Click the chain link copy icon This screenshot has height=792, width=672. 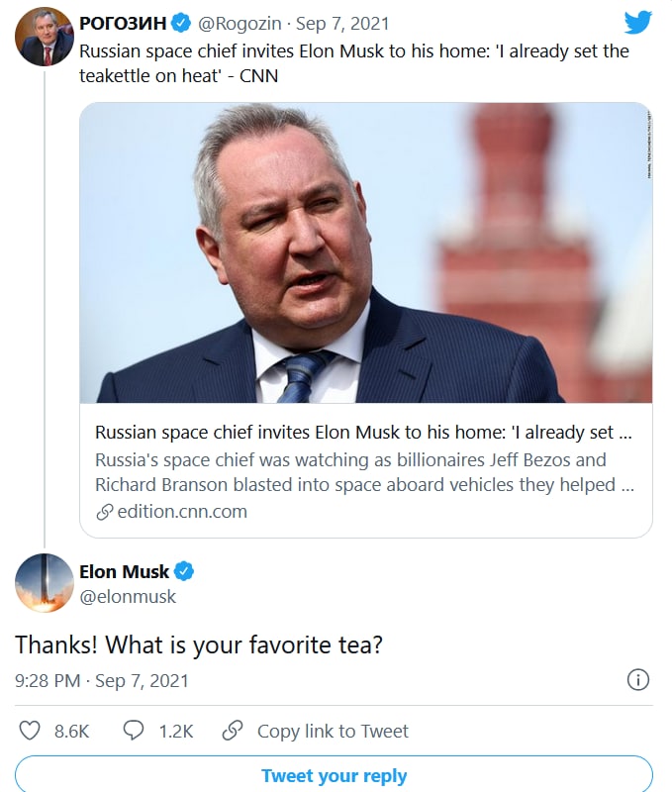[x=233, y=732]
